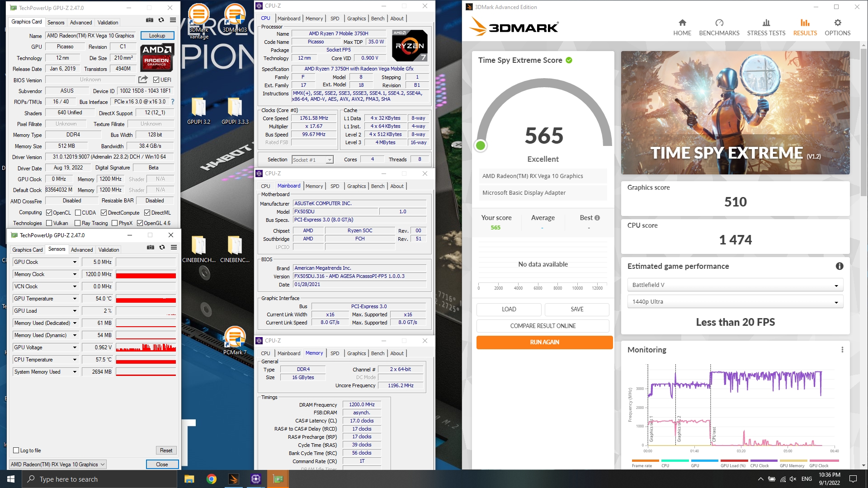Open Bench tab in CPU-Z CPU window
Screen dimensions: 868x488
[x=377, y=19]
